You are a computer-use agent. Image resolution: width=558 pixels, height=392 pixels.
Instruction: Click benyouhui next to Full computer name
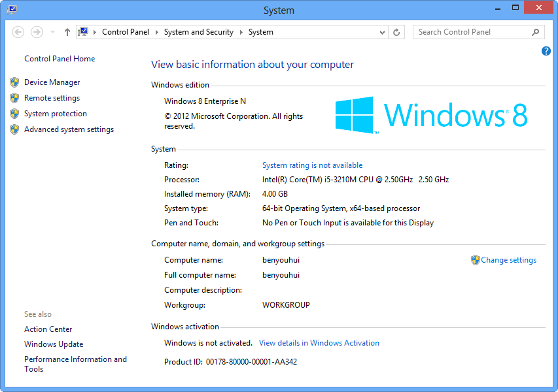click(281, 275)
